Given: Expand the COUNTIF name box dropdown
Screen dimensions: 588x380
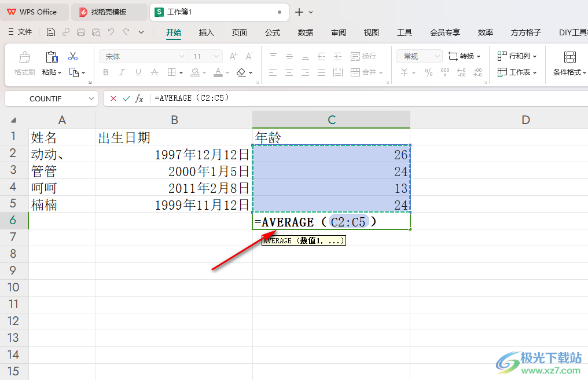Looking at the screenshot, I should [x=91, y=98].
